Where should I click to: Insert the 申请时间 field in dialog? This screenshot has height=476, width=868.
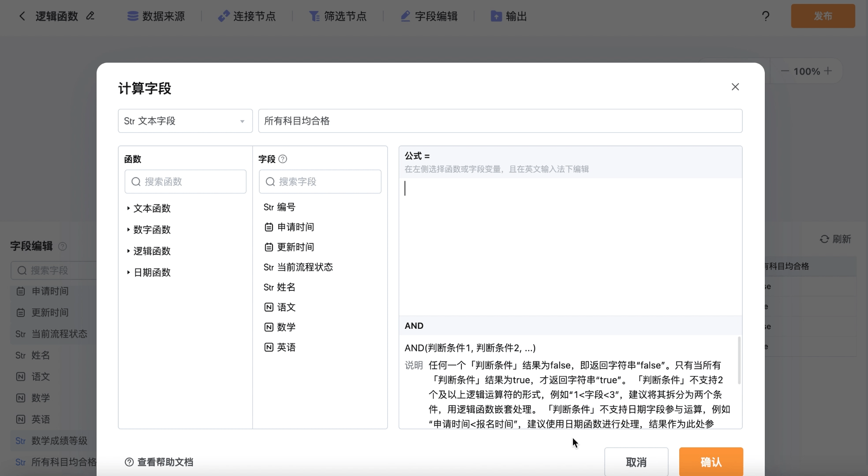289,227
